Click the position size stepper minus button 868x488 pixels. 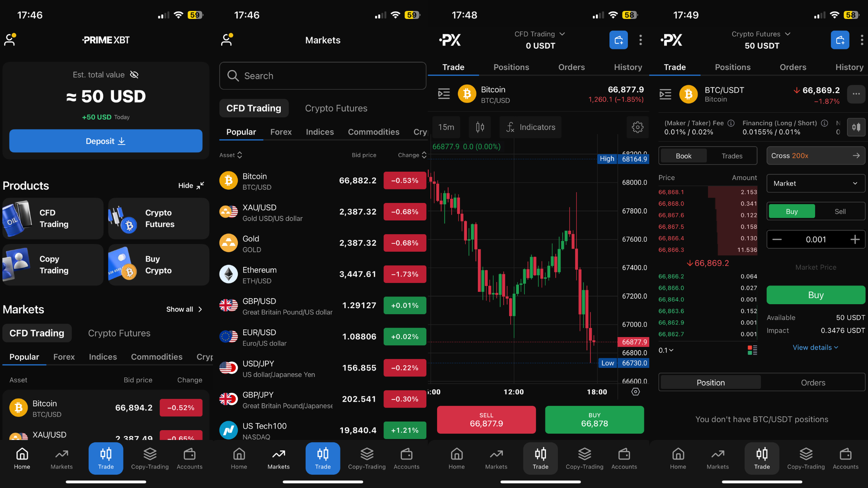click(777, 239)
